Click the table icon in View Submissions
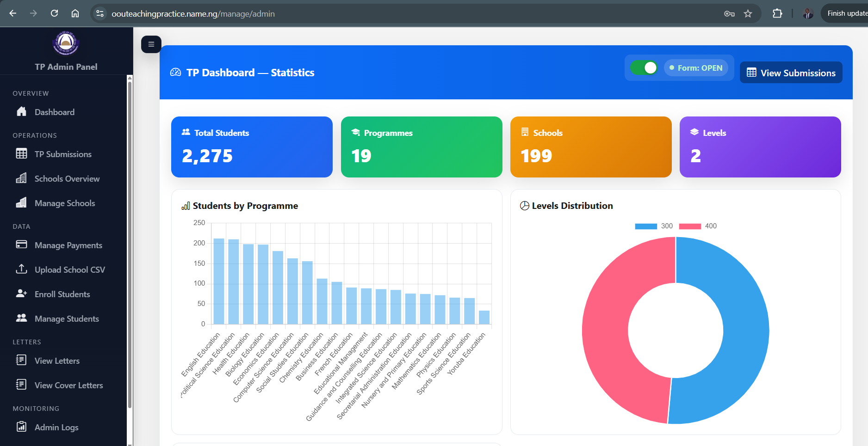 point(751,73)
